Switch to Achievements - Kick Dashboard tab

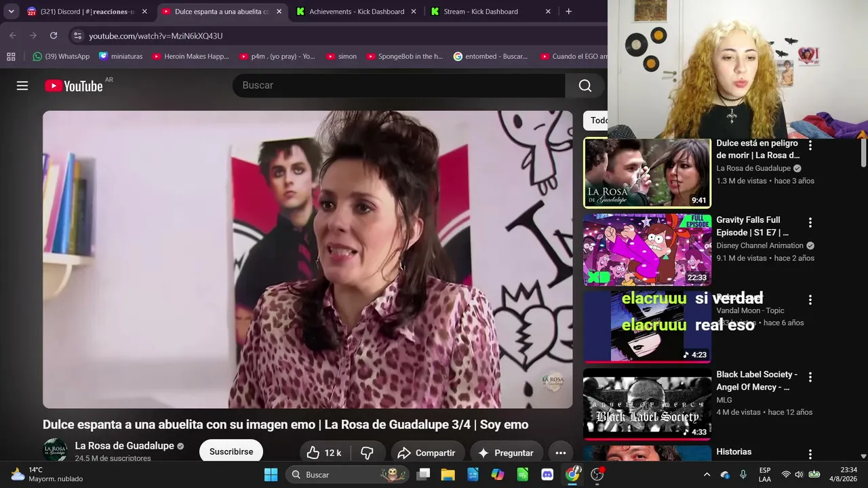tap(357, 12)
